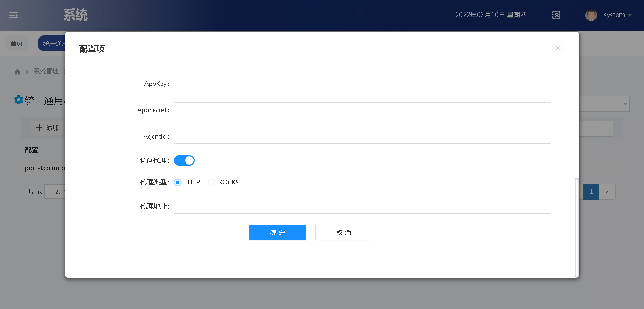Focus the AppKey input field
This screenshot has width=644, height=309.
(362, 84)
